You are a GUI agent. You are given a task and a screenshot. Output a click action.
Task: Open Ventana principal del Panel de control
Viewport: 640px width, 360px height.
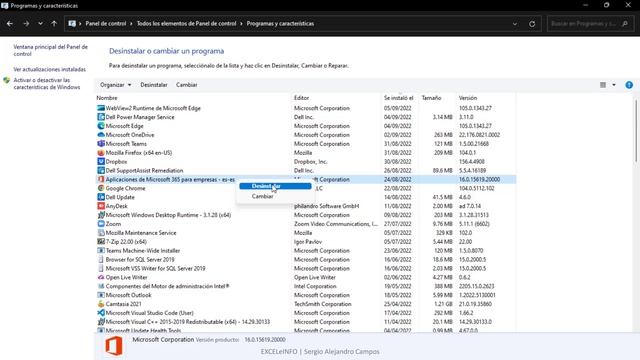[51, 50]
